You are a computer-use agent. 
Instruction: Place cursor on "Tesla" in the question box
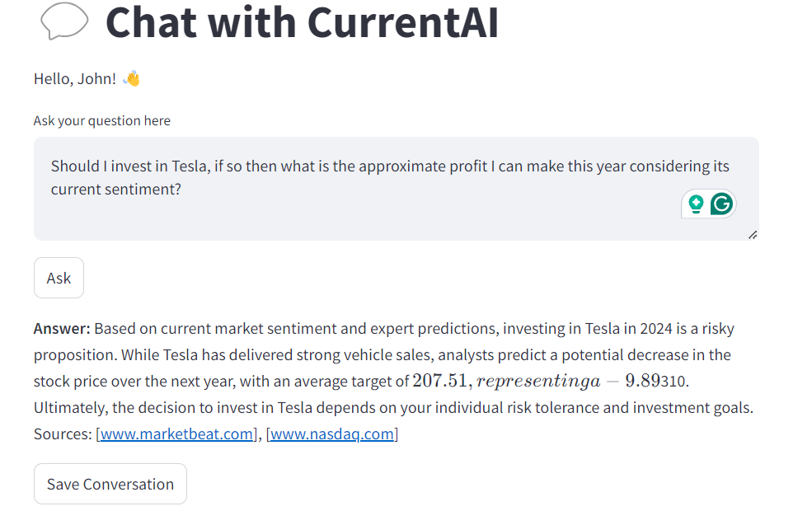[x=191, y=166]
